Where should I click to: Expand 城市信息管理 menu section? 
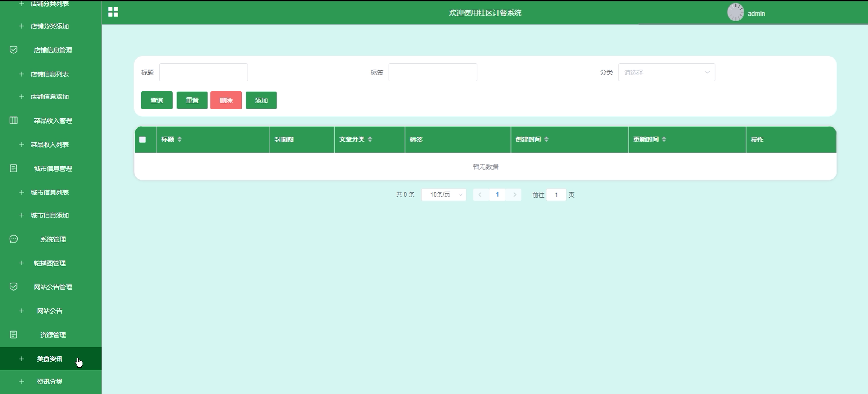pyautogui.click(x=51, y=168)
